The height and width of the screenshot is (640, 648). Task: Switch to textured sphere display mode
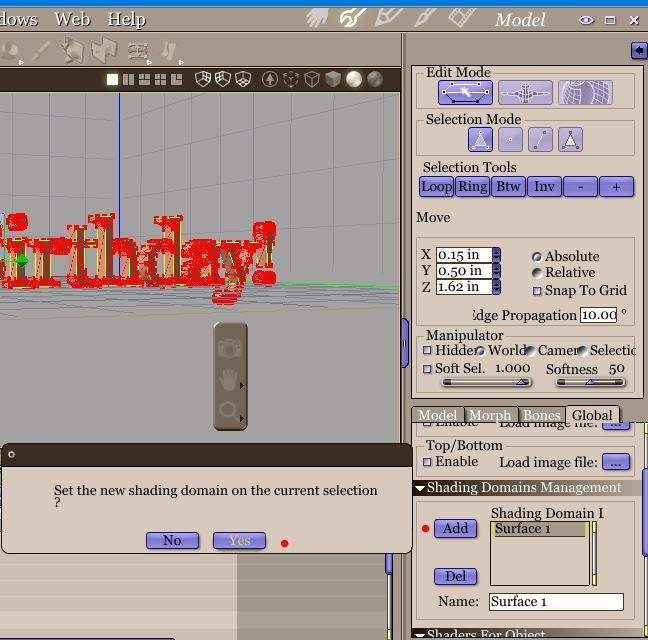375,79
